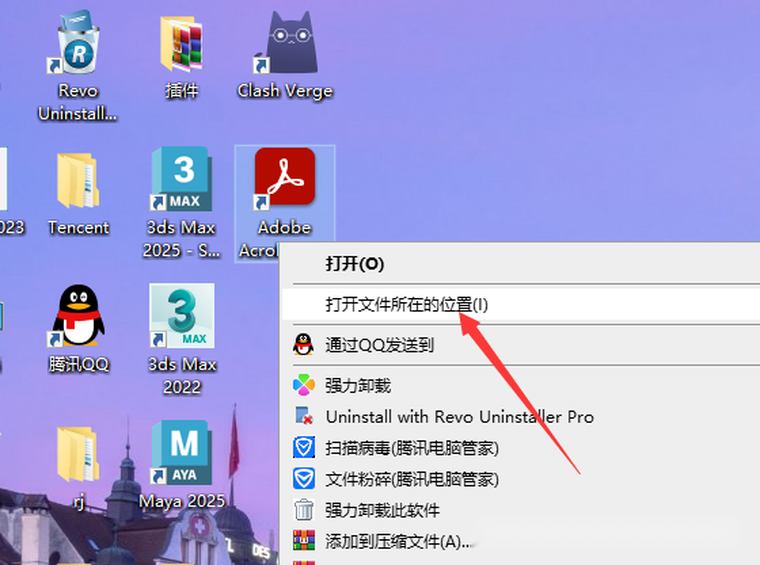
Task: Choose 添加到压缩文件(A) menu entry
Action: (x=398, y=541)
